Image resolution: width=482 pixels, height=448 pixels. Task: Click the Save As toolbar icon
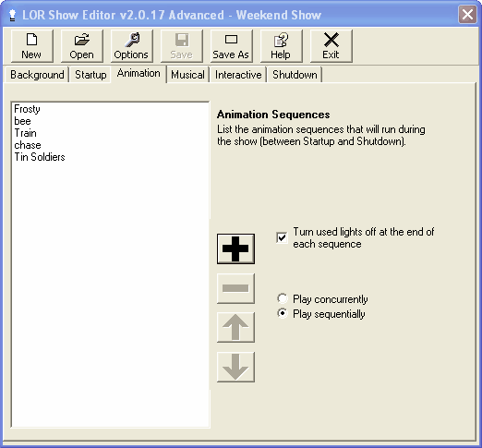coord(232,46)
